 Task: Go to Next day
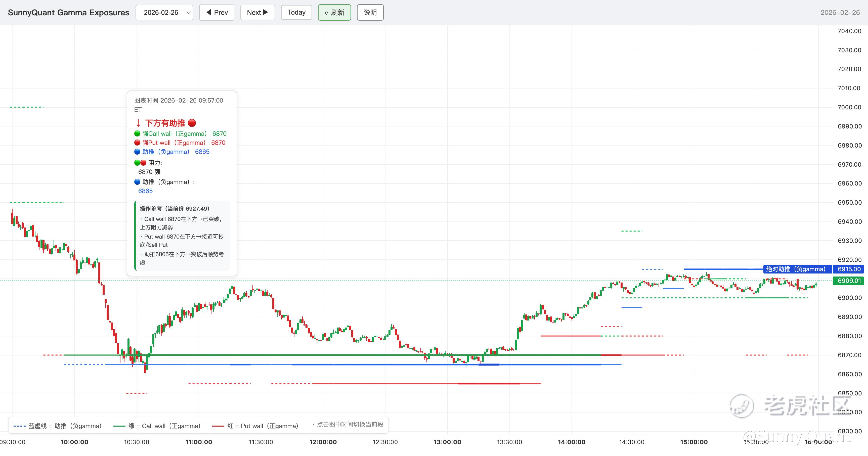(257, 13)
